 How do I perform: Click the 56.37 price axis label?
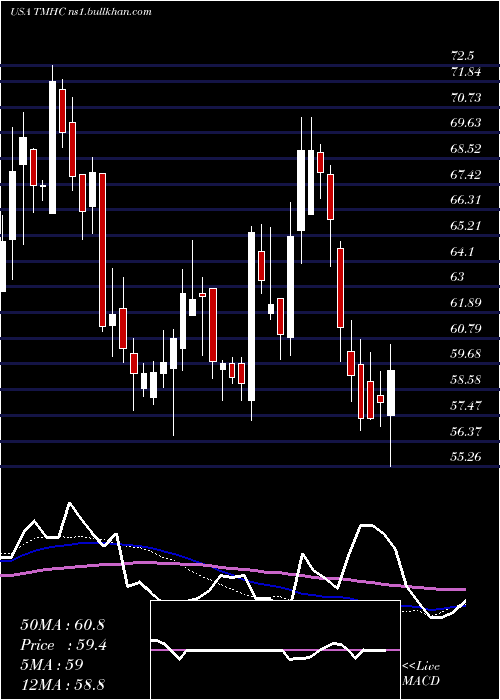[466, 432]
